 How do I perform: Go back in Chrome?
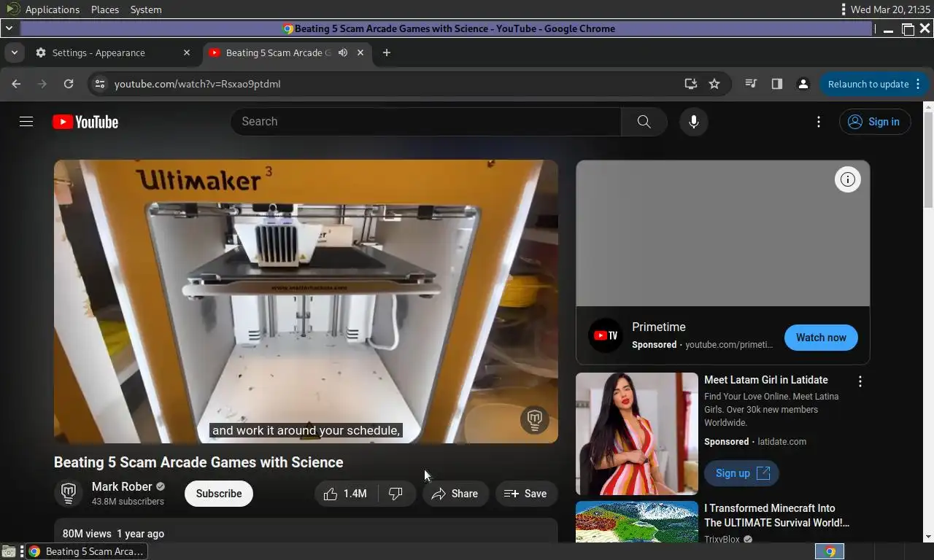pos(16,84)
